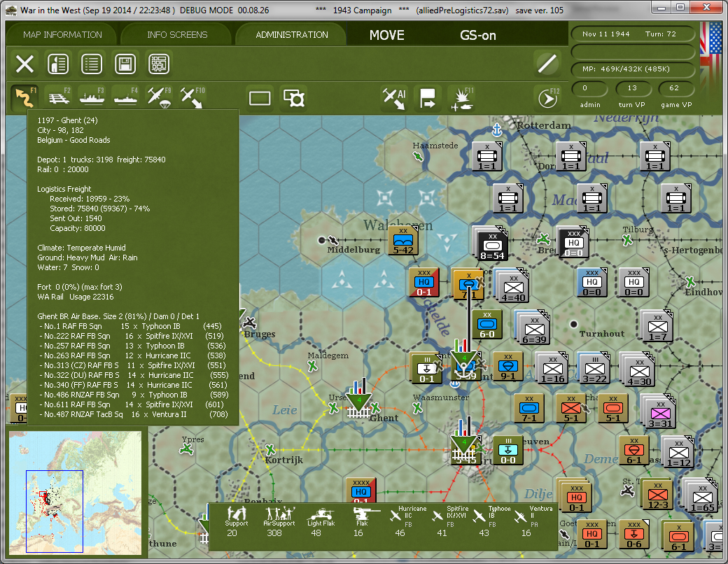This screenshot has width=728, height=564.
Task: Click the minimap of Europe
Action: 75,493
